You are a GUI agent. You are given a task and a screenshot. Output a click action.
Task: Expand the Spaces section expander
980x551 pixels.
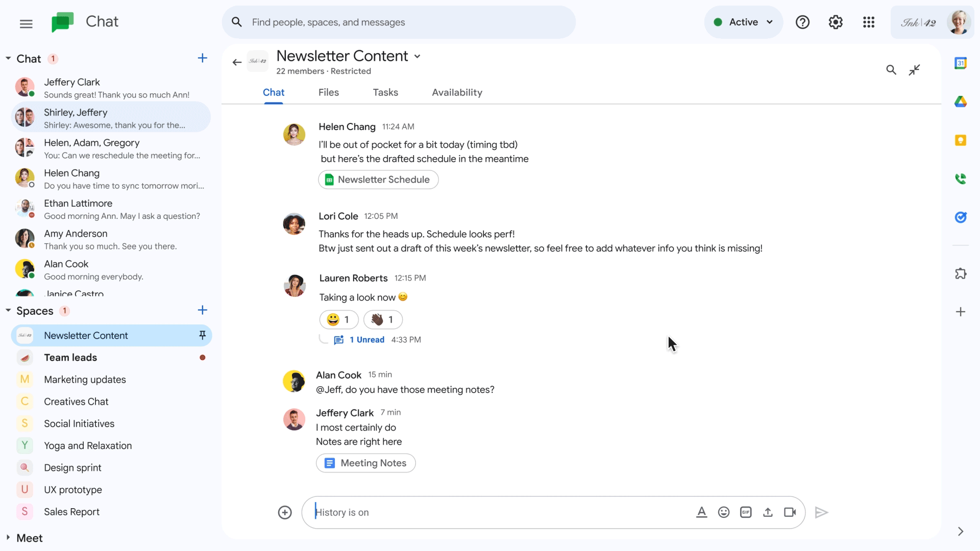pos(8,310)
